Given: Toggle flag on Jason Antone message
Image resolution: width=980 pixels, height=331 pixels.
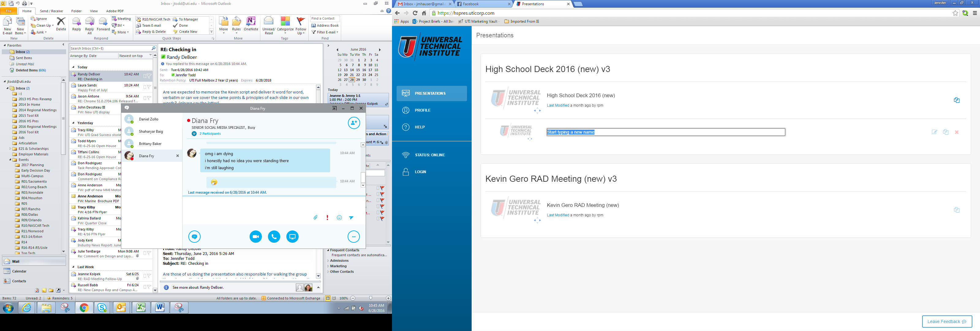Looking at the screenshot, I should (149, 98).
